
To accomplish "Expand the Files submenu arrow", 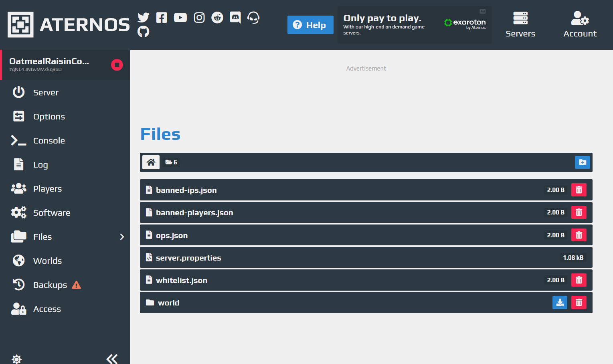I will (x=122, y=237).
